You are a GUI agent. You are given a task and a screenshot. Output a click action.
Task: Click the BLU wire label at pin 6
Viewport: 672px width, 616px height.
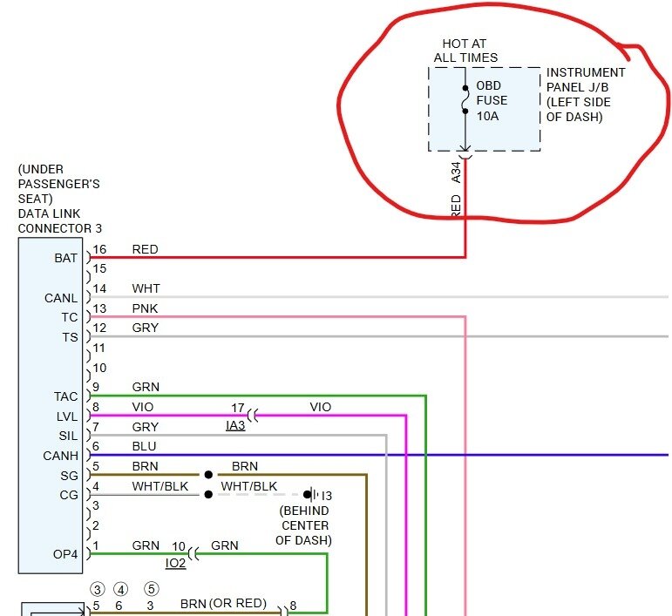[x=144, y=446]
